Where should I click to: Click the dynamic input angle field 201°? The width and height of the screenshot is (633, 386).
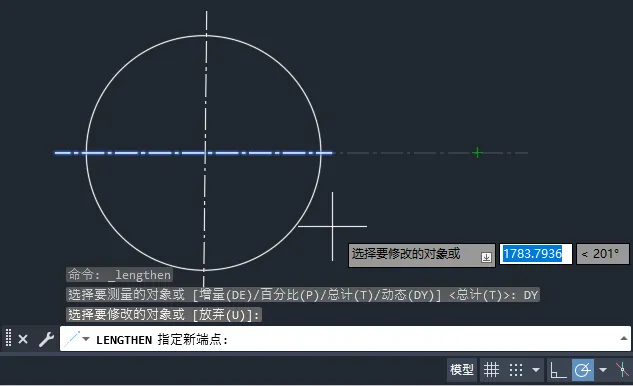603,254
